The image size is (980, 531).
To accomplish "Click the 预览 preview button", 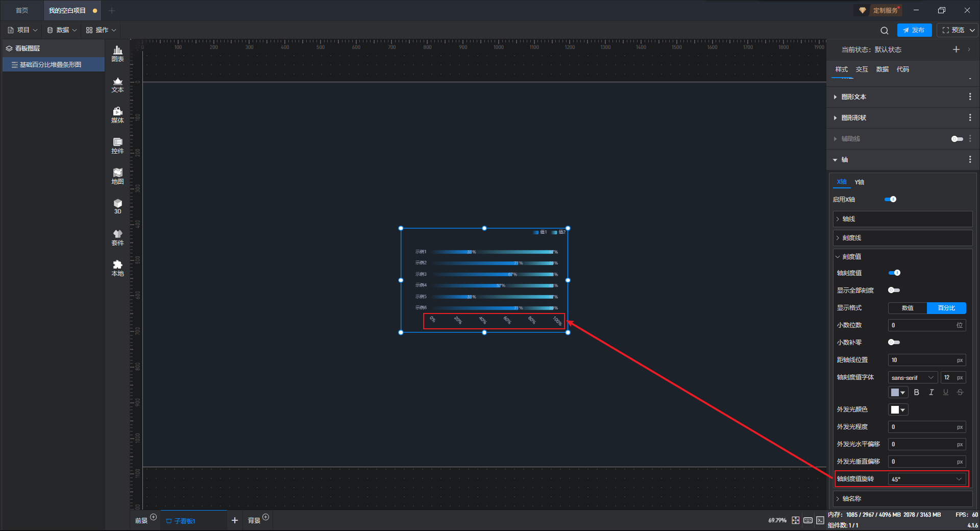I will (952, 30).
